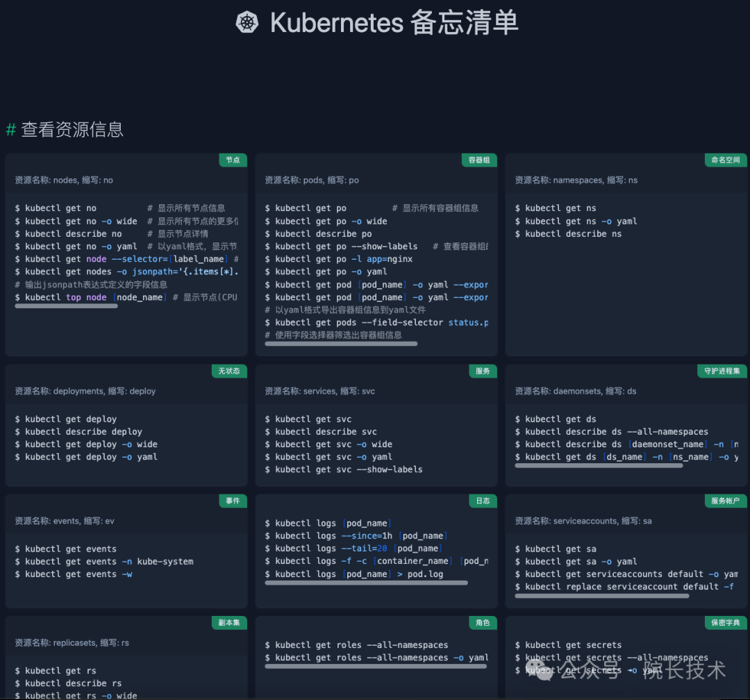The image size is (750, 700).
Task: Click the serviceaccounts card horizontal scrollbar
Action: click(602, 596)
